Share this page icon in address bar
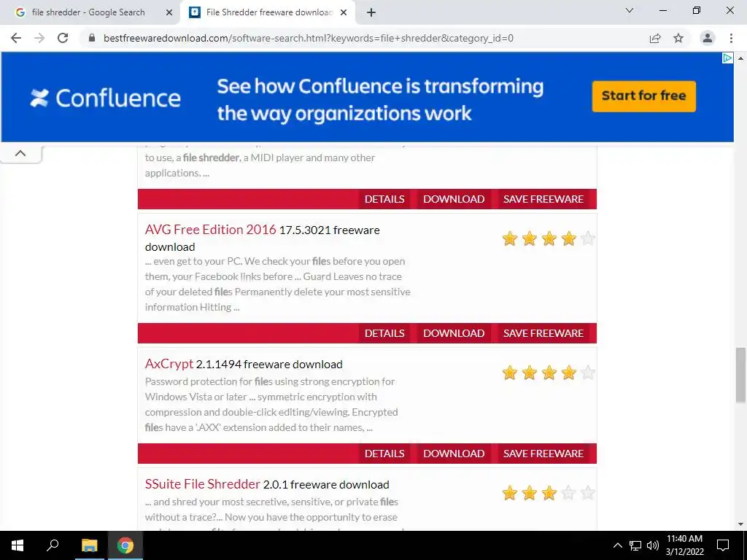 (655, 38)
